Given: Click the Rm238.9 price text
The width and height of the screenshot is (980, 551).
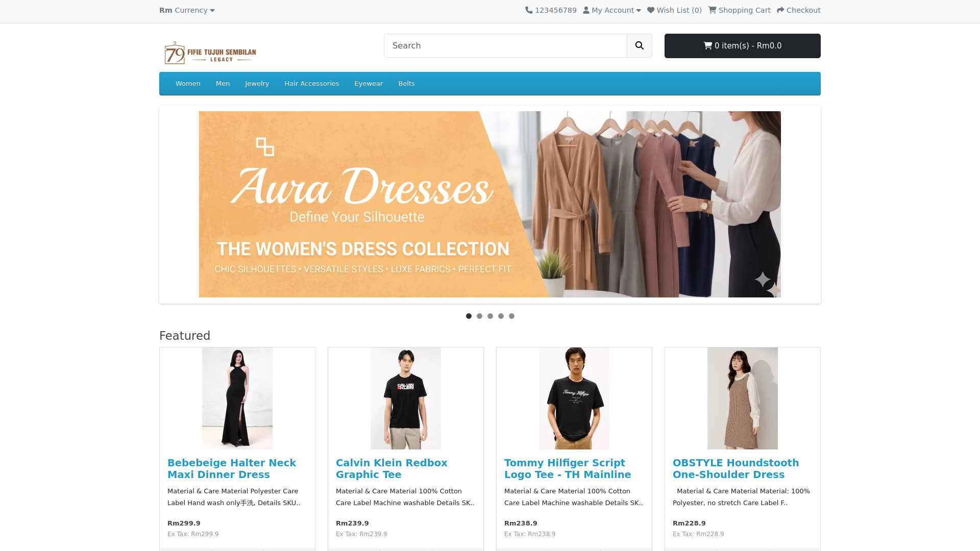Looking at the screenshot, I should [x=521, y=523].
